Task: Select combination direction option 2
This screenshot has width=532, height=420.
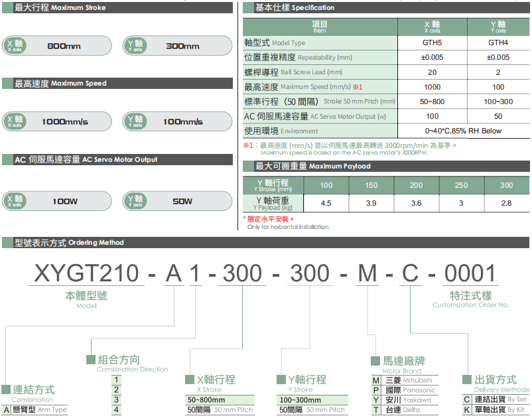Action: (x=116, y=389)
